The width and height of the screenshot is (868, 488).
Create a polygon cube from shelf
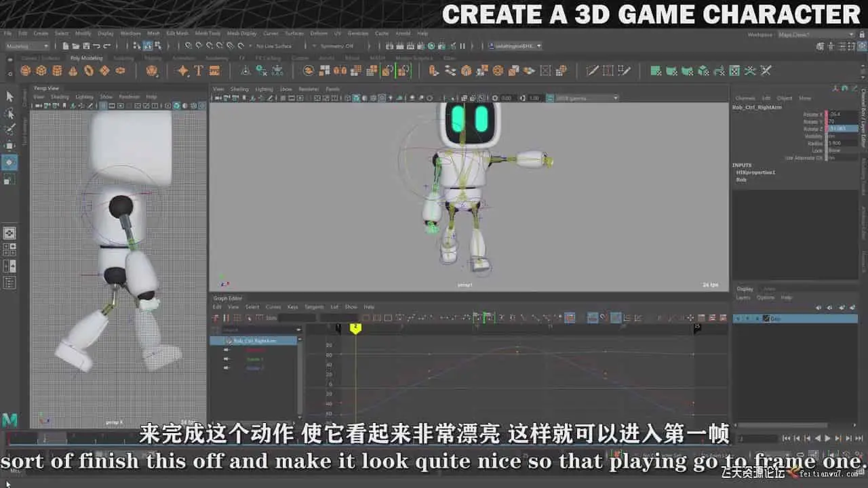[x=41, y=70]
